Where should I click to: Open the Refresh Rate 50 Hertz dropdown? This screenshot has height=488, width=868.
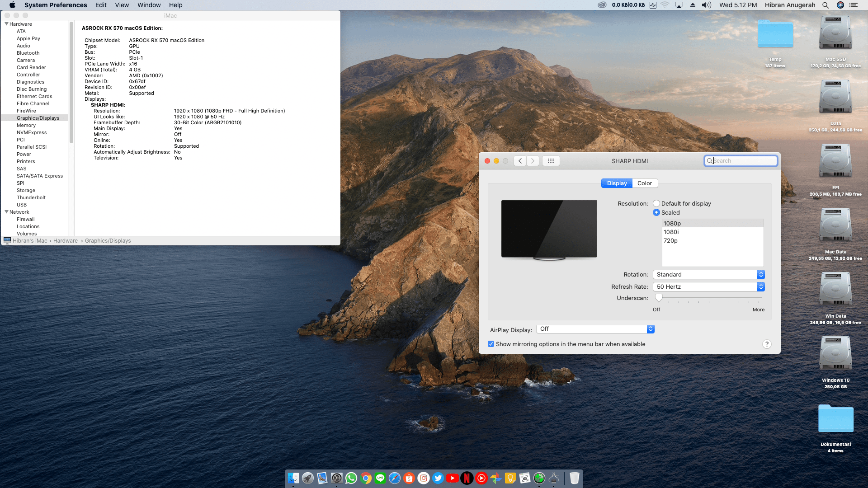(708, 287)
